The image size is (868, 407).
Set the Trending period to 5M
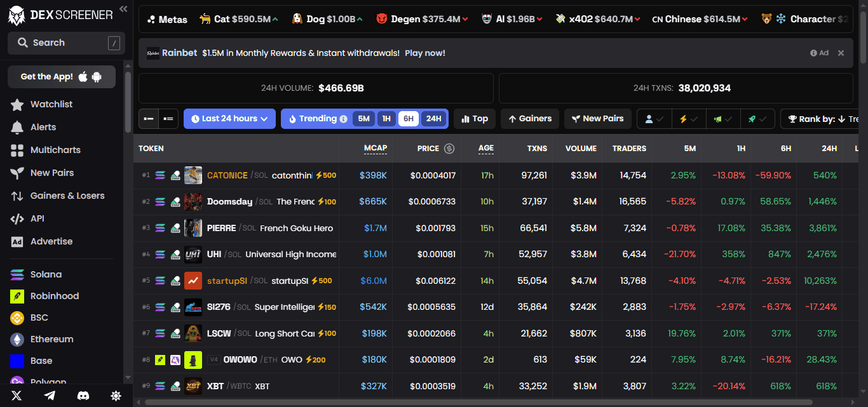(363, 119)
